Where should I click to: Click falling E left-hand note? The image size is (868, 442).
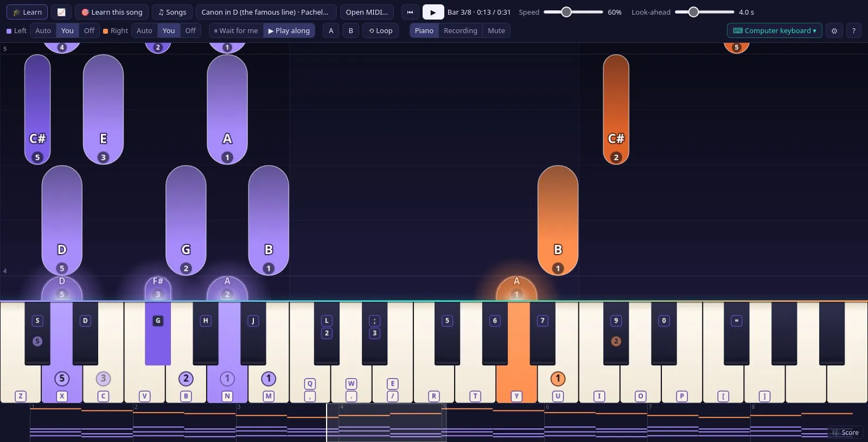click(x=103, y=109)
